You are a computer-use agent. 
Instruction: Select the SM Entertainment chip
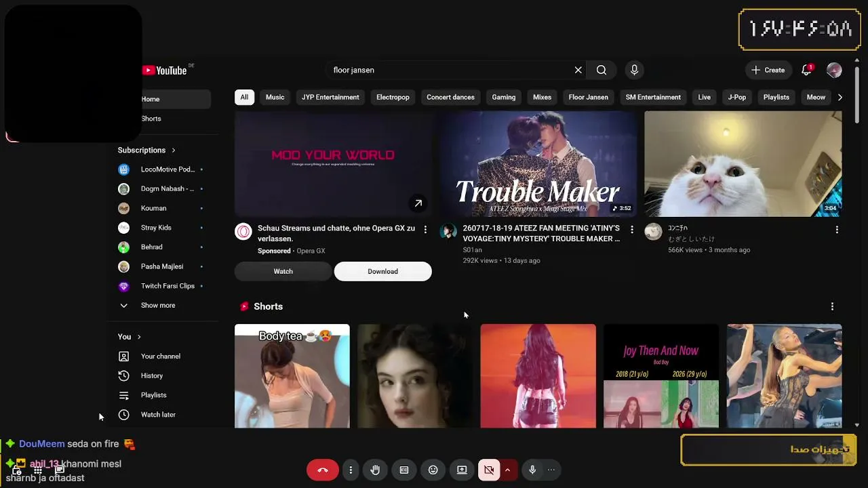click(653, 97)
